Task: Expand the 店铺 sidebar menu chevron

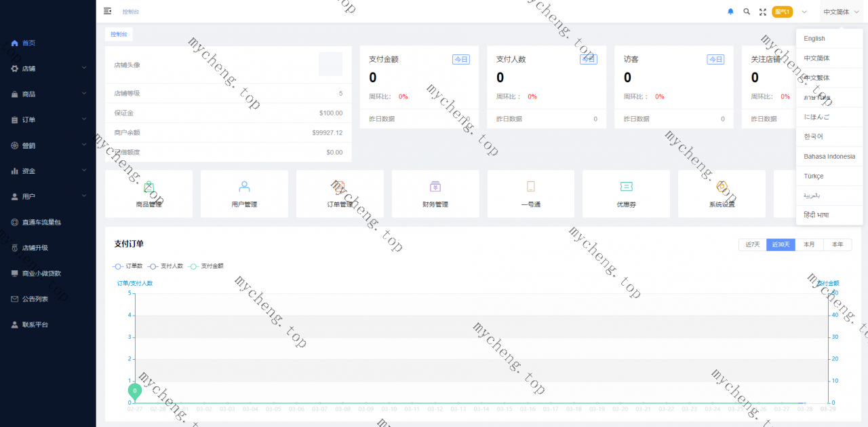Action: click(x=84, y=69)
